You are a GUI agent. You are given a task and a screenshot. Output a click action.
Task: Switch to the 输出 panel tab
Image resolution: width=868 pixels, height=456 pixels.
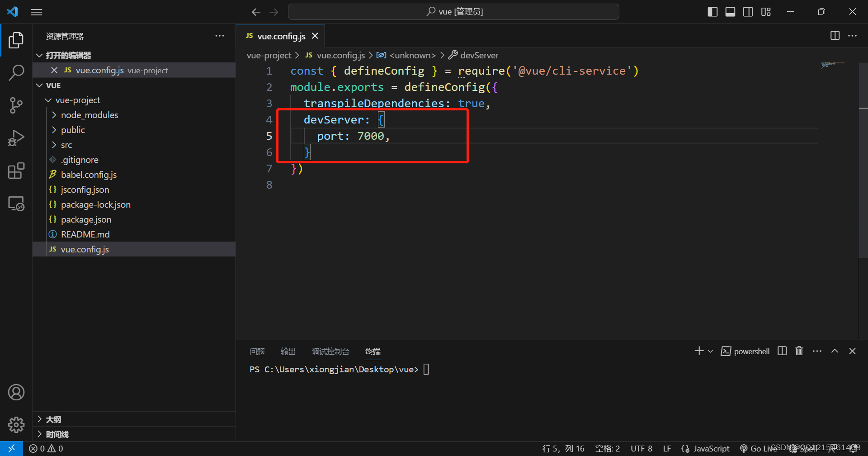(x=288, y=351)
